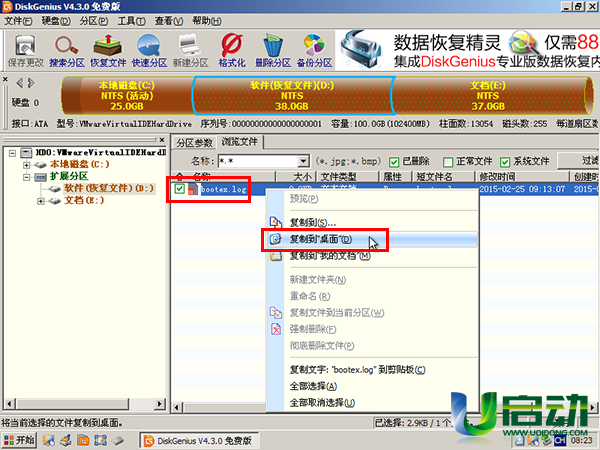Collapse the HD0 VMware disk tree node
This screenshot has height=450, width=600.
pyautogui.click(x=12, y=153)
